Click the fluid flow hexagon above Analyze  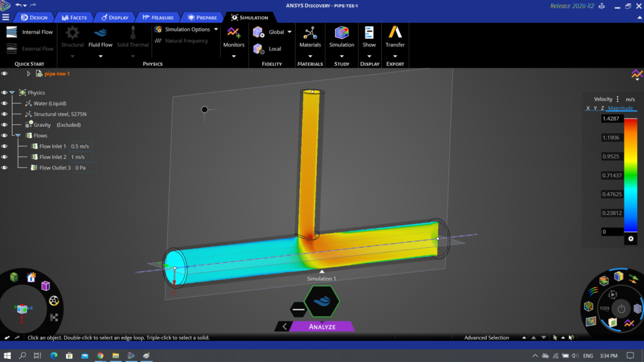tap(322, 302)
